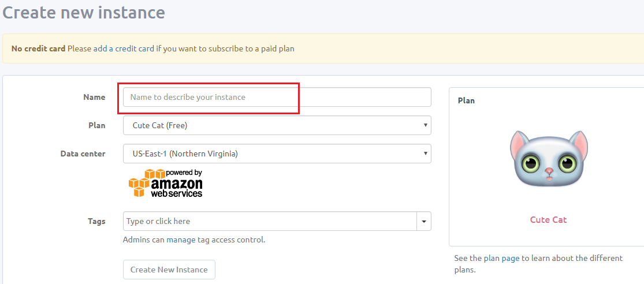The height and width of the screenshot is (284, 644).
Task: Focus the Name to describe your instance field
Action: [x=277, y=98]
